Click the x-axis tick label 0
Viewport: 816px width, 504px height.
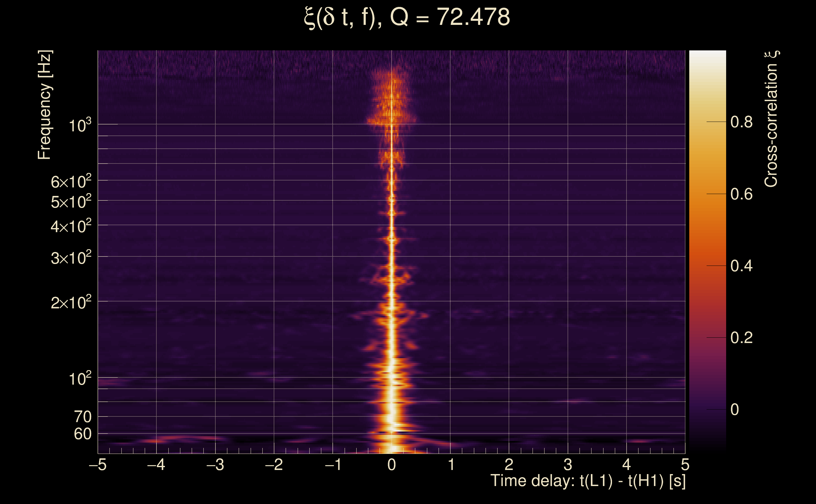tap(392, 465)
